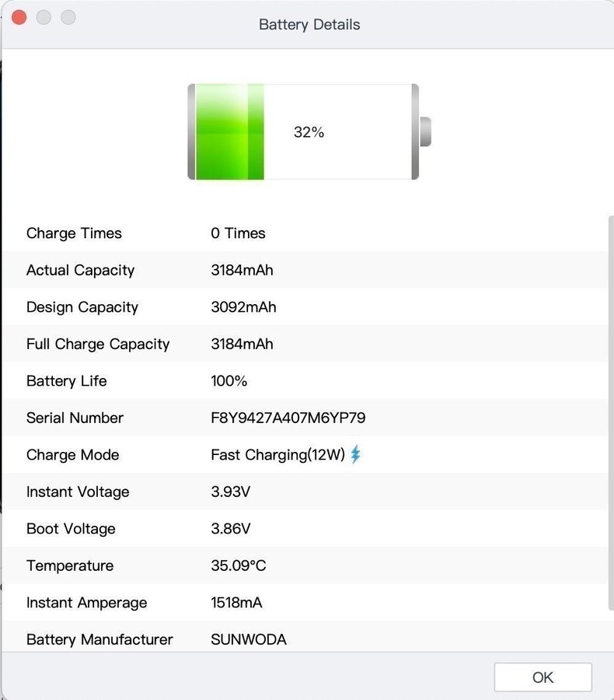This screenshot has width=614, height=700.
Task: Click the Instant Amperage 1518mA value
Action: click(238, 603)
